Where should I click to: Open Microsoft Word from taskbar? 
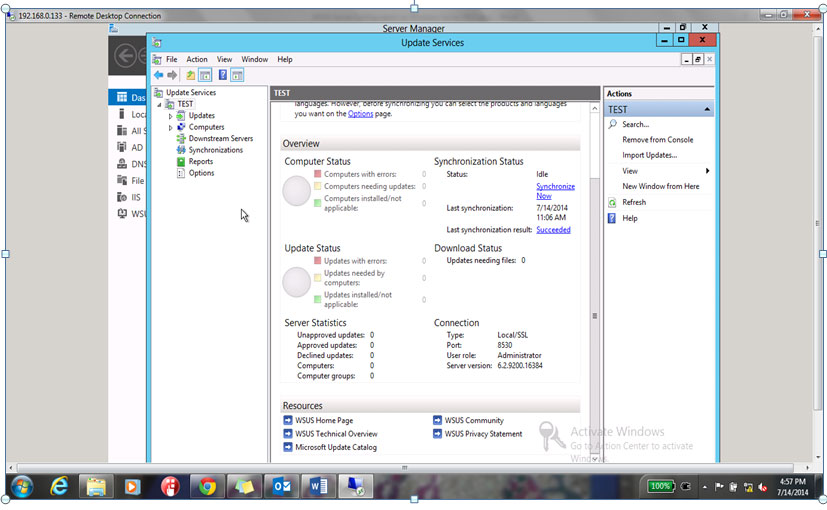[x=319, y=486]
